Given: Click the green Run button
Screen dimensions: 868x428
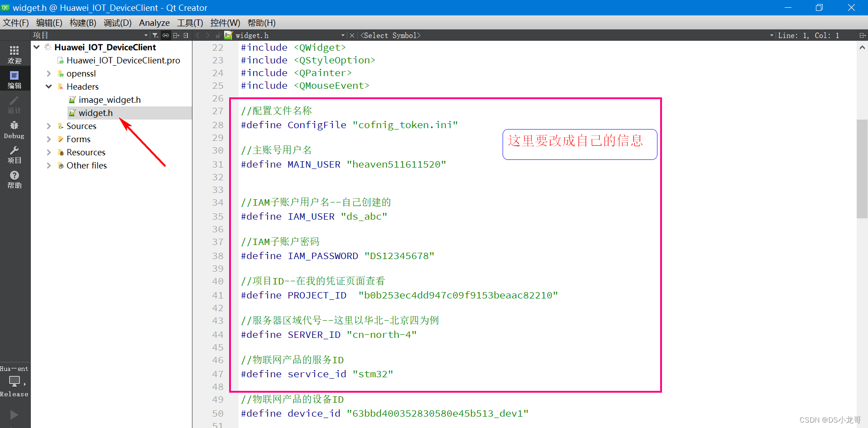Looking at the screenshot, I should 14,415.
